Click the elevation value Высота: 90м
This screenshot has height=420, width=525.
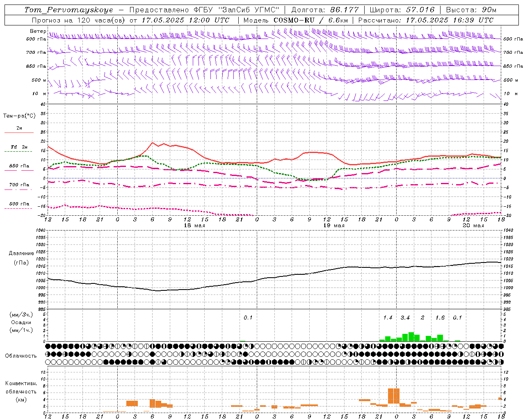coord(471,10)
